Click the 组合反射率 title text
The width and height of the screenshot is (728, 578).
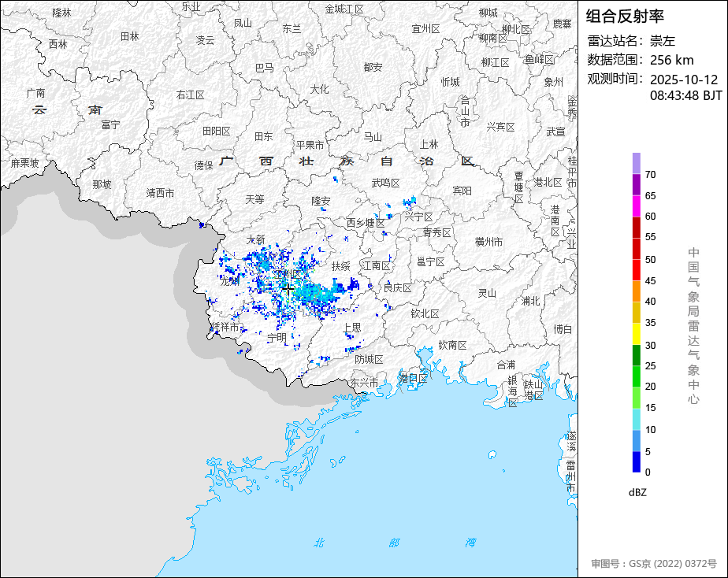point(625,17)
